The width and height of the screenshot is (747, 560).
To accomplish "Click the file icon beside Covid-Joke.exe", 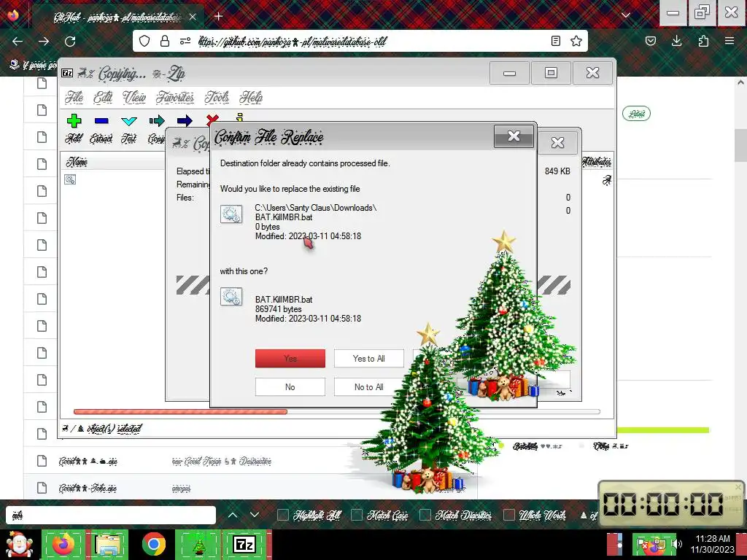I will 42,488.
